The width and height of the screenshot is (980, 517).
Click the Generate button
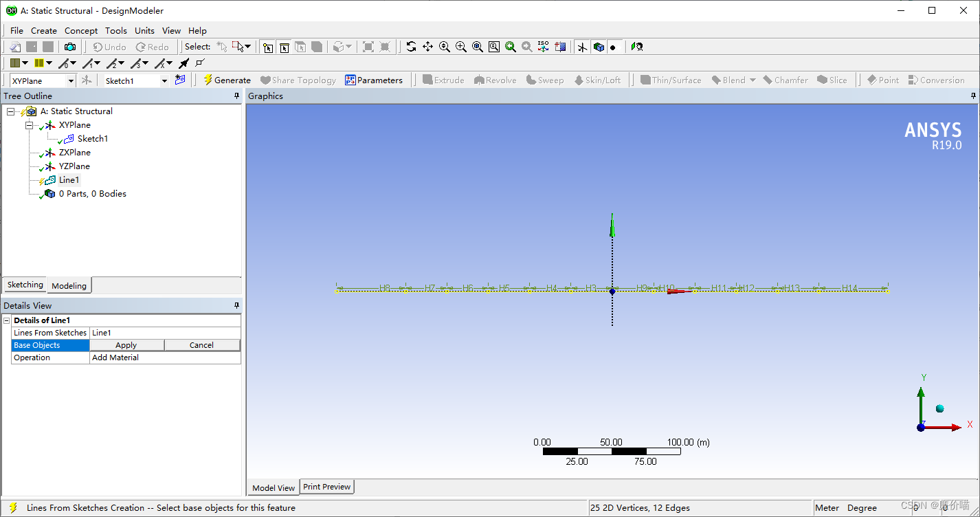point(227,80)
